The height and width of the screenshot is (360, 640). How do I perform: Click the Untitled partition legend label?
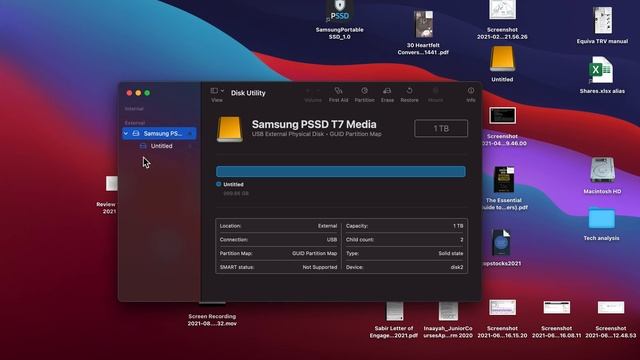pyautogui.click(x=233, y=184)
